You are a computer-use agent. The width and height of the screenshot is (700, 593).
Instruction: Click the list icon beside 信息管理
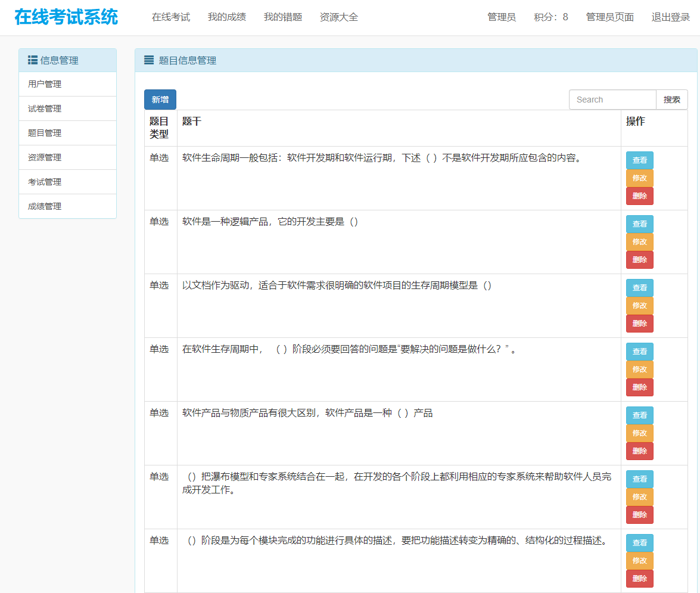point(32,60)
